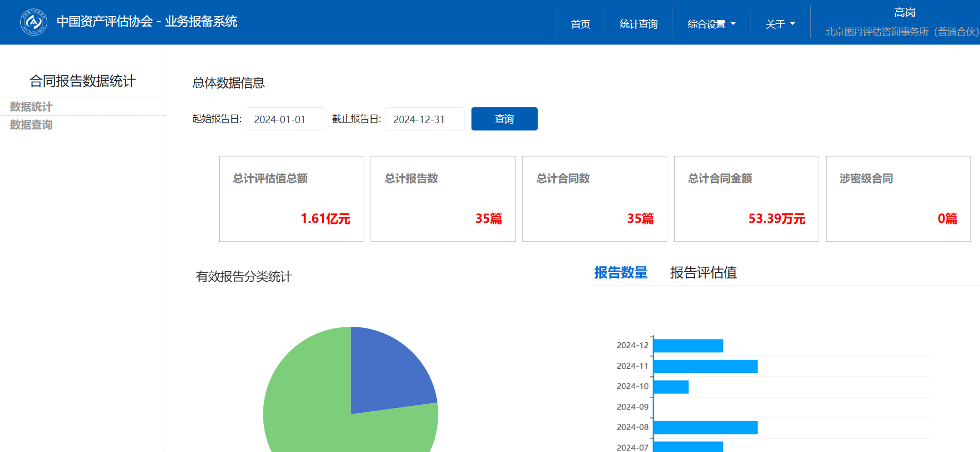Select 数据统计 in the sidebar
The image size is (980, 452).
click(31, 107)
